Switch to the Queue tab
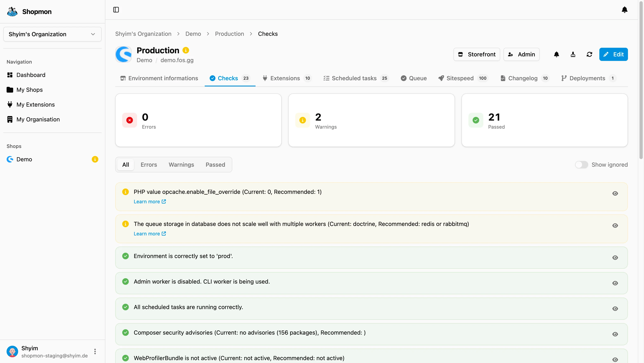 click(414, 78)
